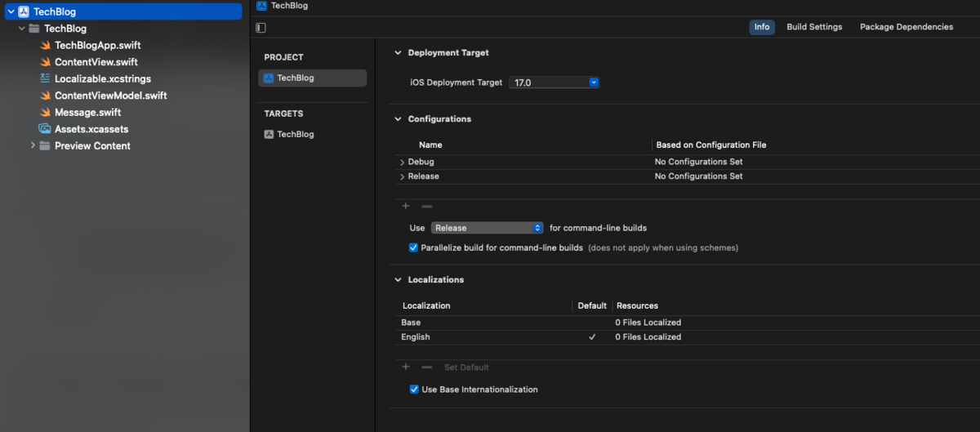The height and width of the screenshot is (432, 980).
Task: Expand the Debug configuration row
Action: click(x=402, y=163)
